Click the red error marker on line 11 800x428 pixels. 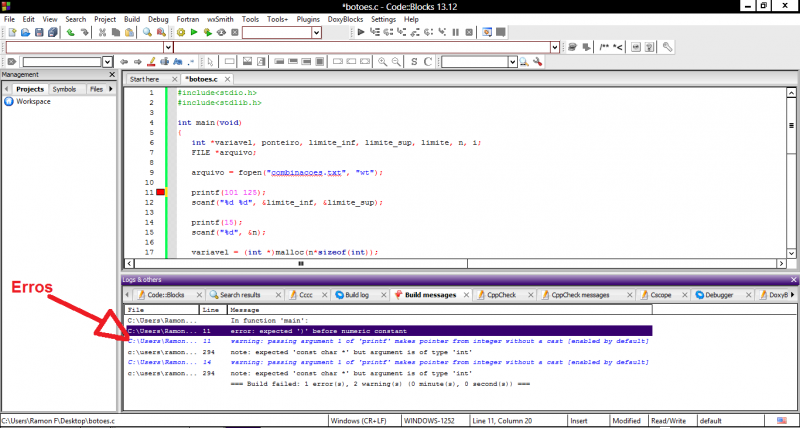160,192
